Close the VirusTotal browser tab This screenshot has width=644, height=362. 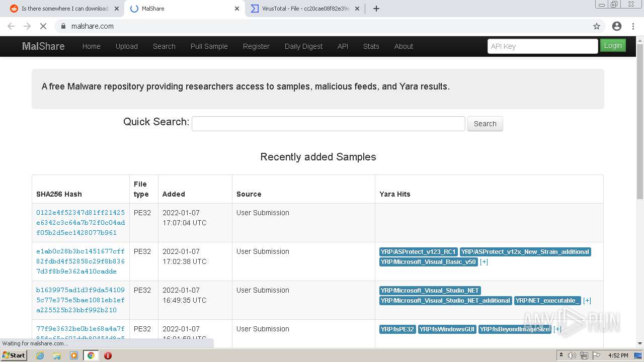[357, 9]
